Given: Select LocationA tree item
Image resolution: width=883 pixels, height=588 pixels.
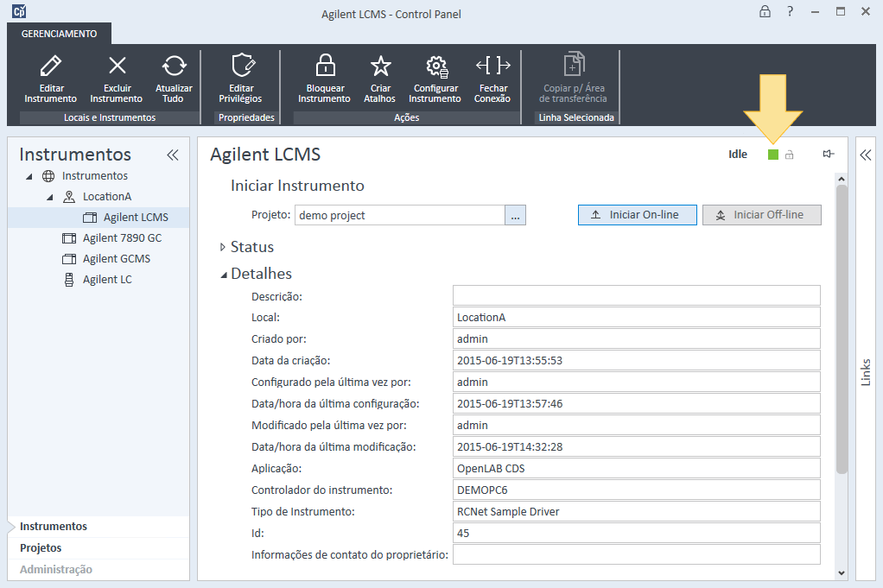Looking at the screenshot, I should pos(107,196).
